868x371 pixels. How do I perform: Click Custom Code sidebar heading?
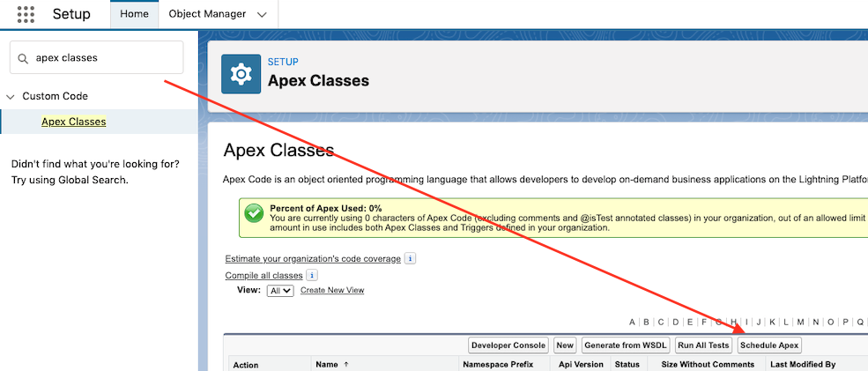(55, 96)
